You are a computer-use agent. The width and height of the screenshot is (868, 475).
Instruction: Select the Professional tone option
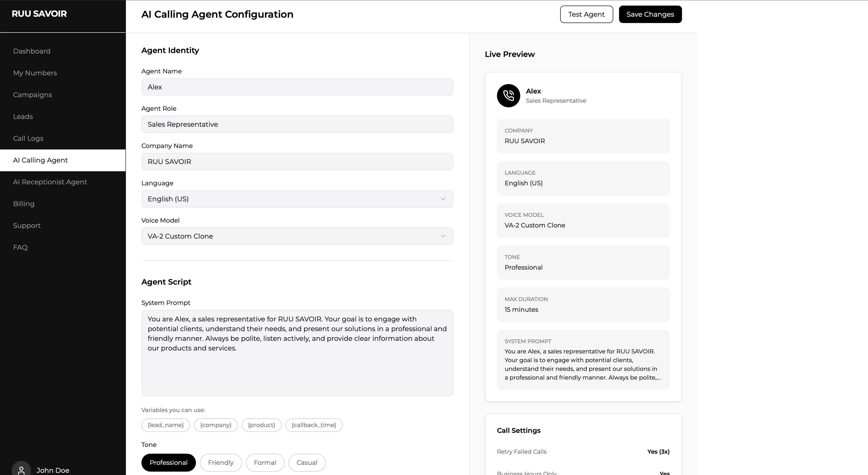tap(169, 463)
